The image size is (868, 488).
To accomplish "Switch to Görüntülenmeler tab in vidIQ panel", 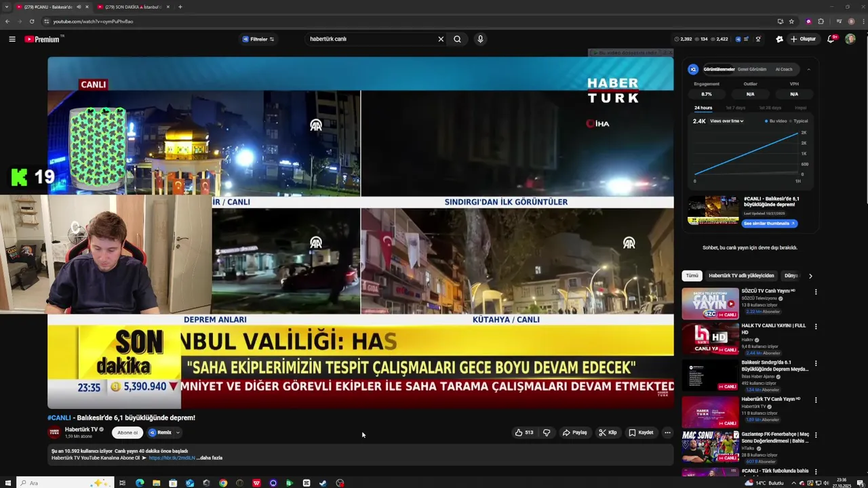I will [719, 69].
